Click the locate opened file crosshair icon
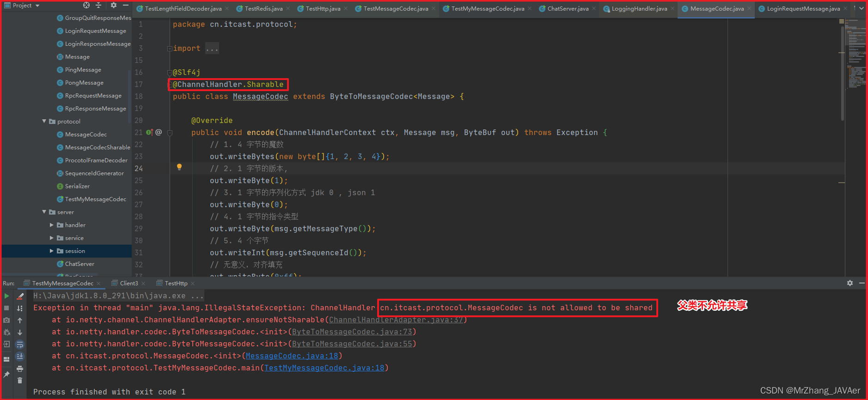868x400 pixels. pyautogui.click(x=86, y=5)
